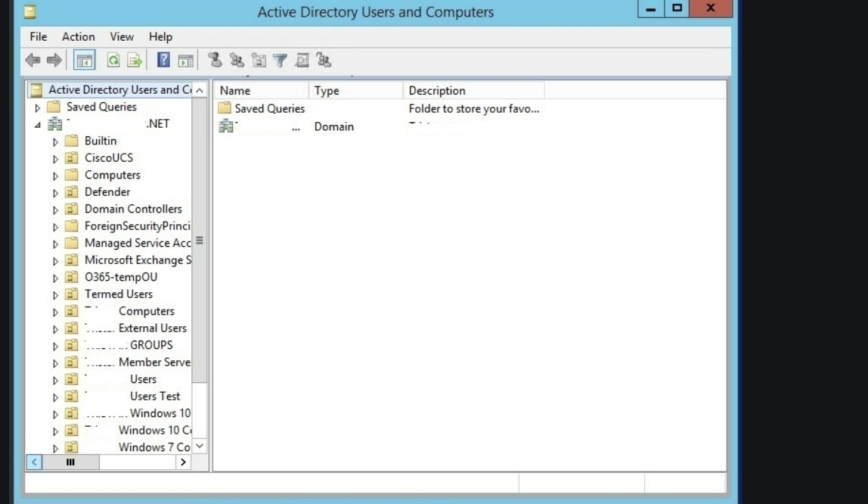Click the Domain type cell in list

pyautogui.click(x=333, y=126)
